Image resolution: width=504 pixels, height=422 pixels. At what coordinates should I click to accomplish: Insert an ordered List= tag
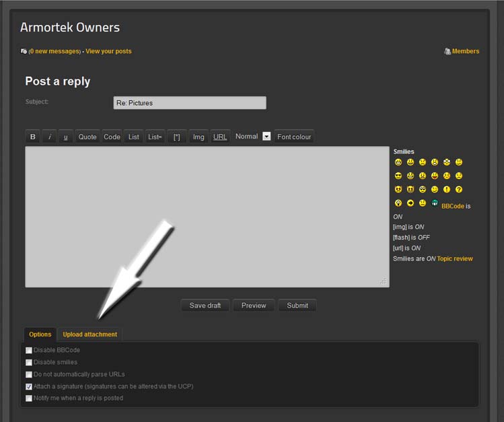(x=155, y=137)
